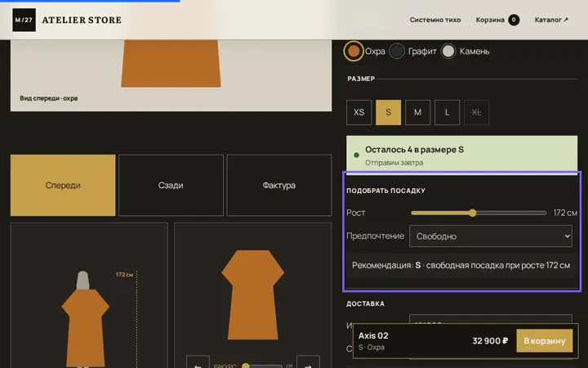Switch to the Фактура view tab
Image resolution: width=588 pixels, height=368 pixels.
coord(279,186)
